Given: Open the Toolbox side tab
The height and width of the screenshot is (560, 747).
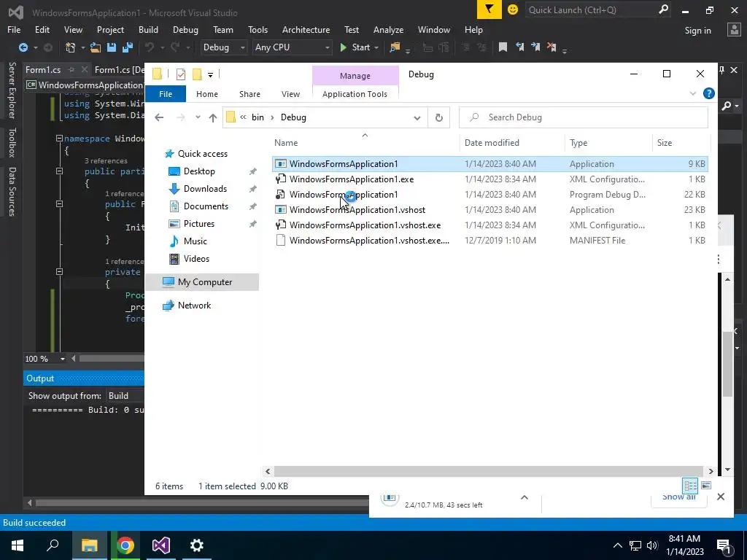Looking at the screenshot, I should click(x=12, y=142).
